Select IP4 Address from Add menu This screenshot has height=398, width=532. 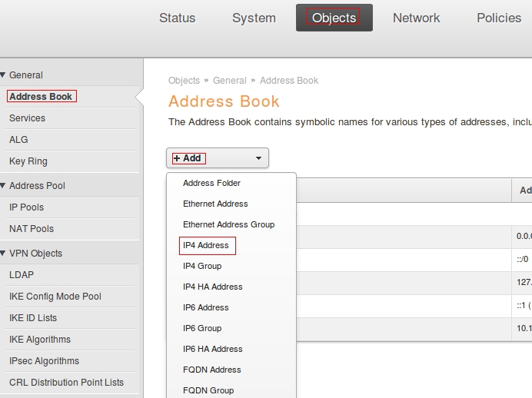tap(206, 245)
